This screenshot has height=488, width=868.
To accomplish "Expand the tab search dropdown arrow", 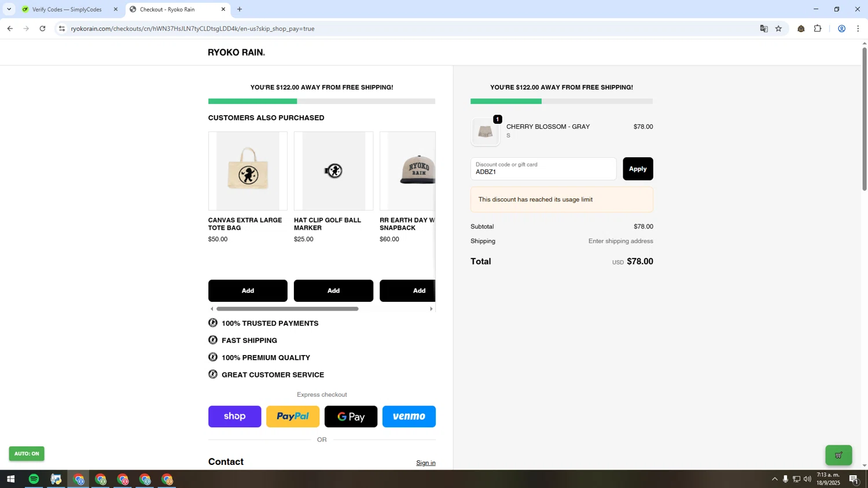I will [x=9, y=9].
